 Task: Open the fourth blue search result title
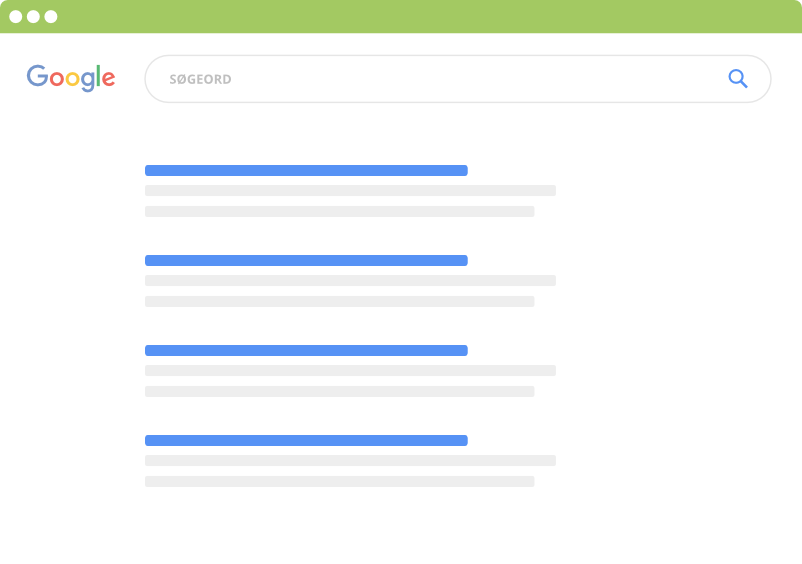tap(306, 440)
